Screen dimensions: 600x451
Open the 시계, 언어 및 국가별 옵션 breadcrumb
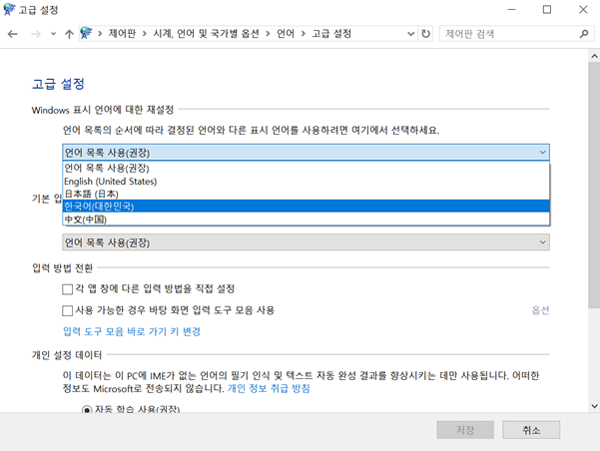tap(206, 34)
